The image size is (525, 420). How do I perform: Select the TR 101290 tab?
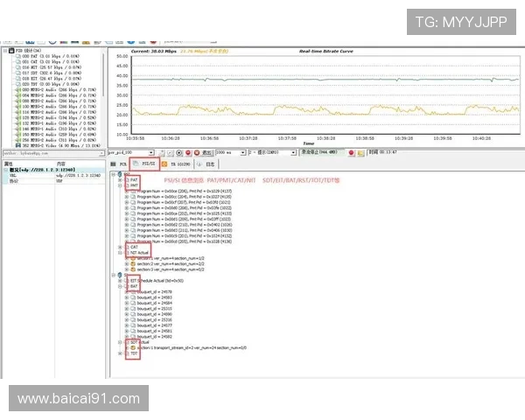pyautogui.click(x=180, y=163)
